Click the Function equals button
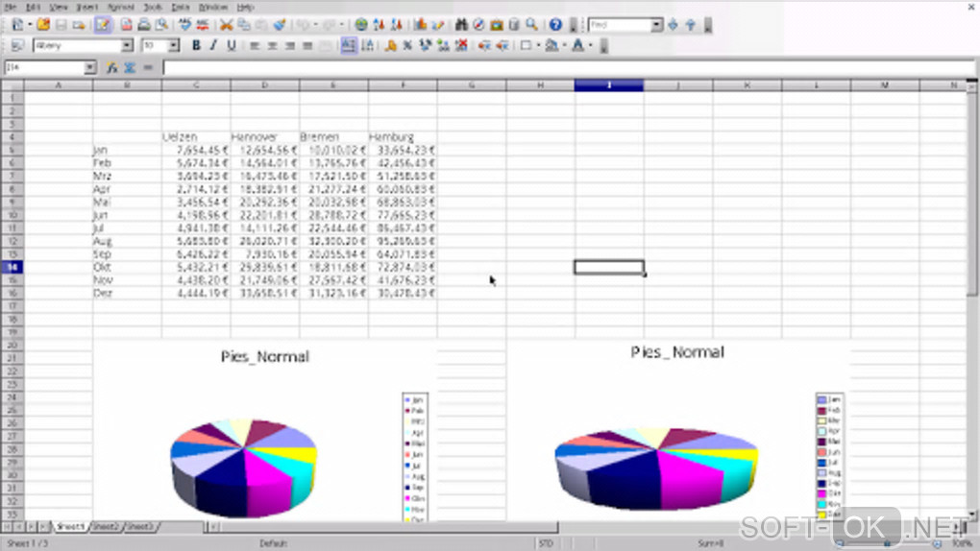Screen dimensions: 980x551 148,67
